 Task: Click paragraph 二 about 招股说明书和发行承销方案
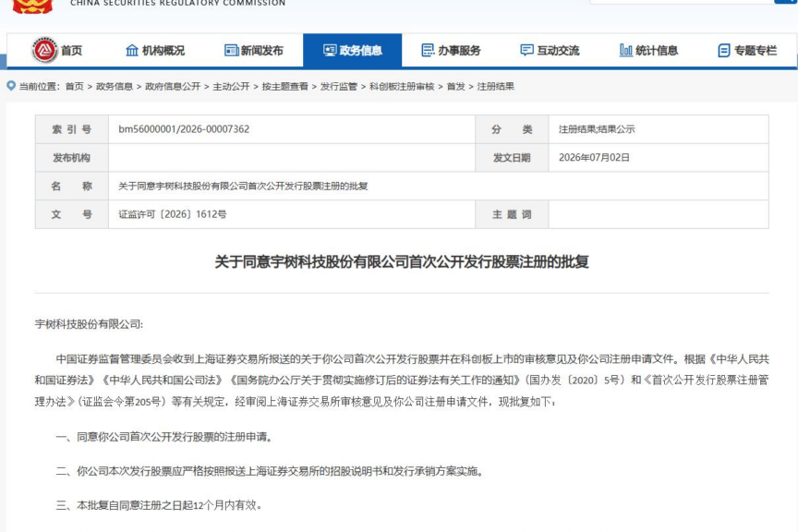(270, 471)
